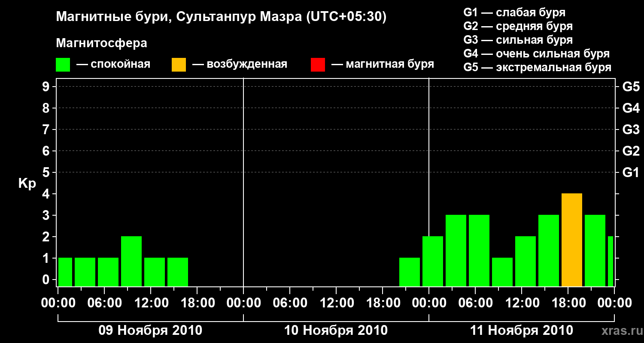Click the Kp 2 bar on 09 November
The width and height of the screenshot is (644, 343).
point(131,261)
